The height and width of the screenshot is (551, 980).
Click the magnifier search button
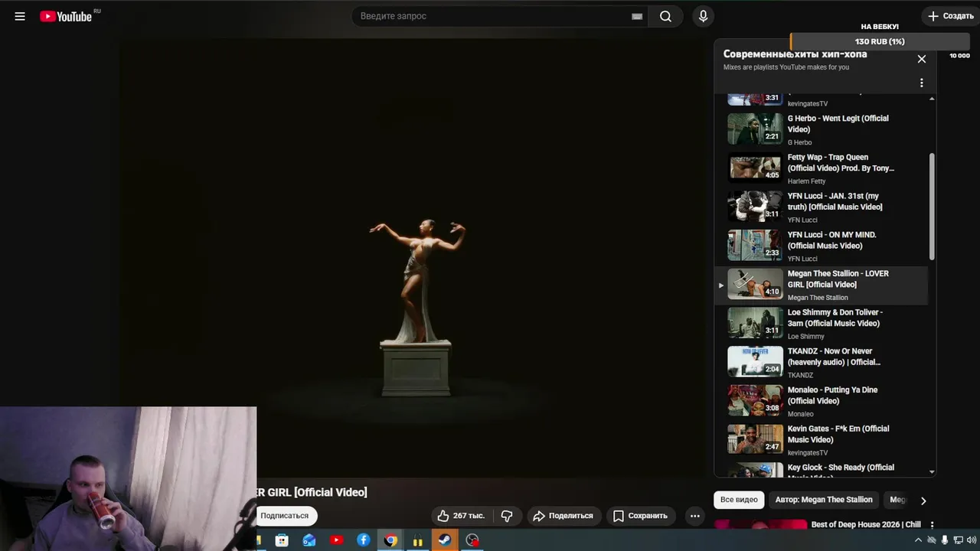pyautogui.click(x=665, y=16)
